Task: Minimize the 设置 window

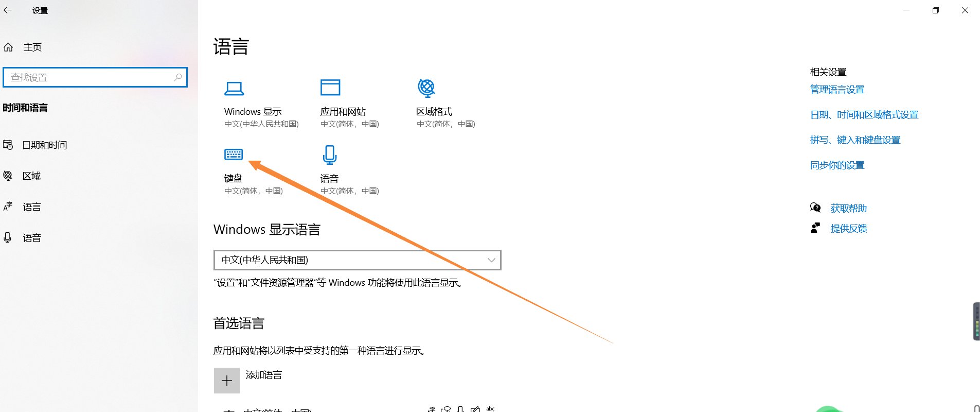Action: (x=906, y=10)
